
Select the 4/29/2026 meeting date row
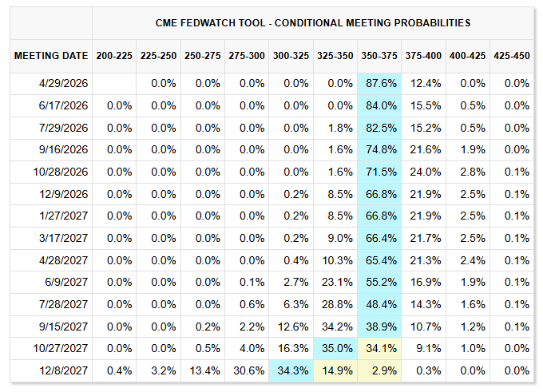click(x=61, y=84)
